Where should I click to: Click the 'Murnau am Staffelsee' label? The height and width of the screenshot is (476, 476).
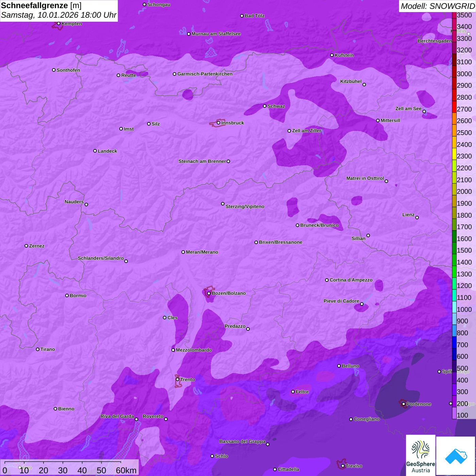point(216,34)
